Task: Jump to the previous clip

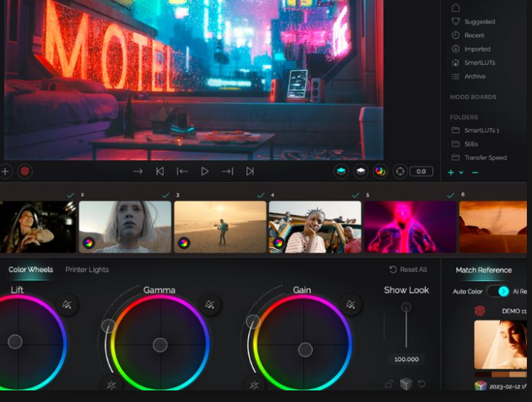Action: tap(160, 171)
